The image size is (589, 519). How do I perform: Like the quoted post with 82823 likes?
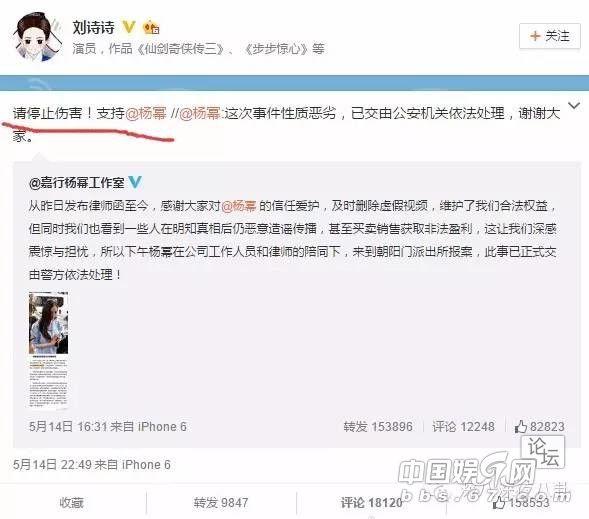540,427
